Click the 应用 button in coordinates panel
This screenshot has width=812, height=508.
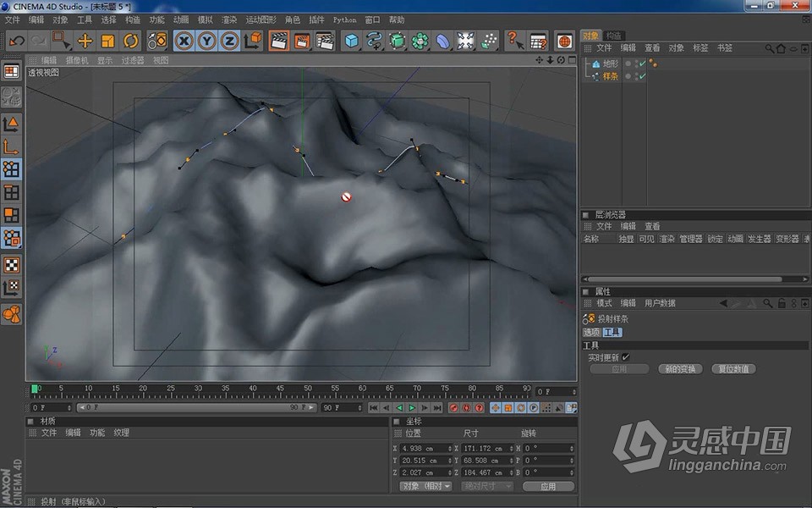pyautogui.click(x=548, y=486)
